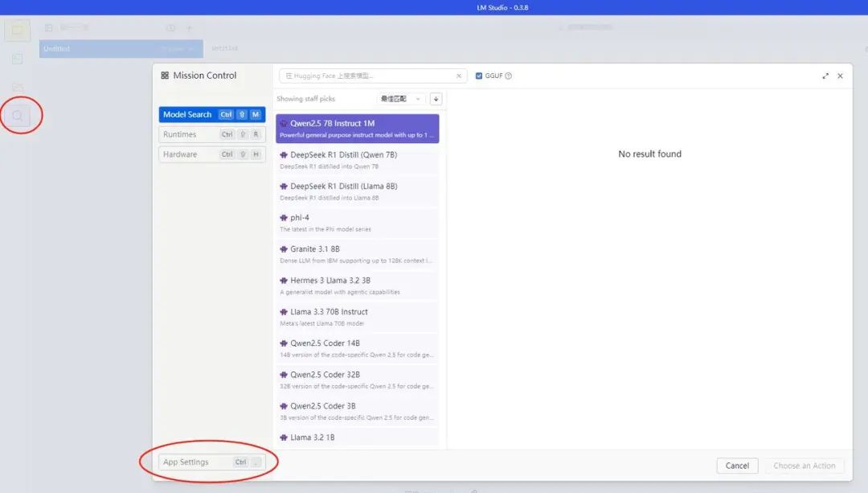Click the new folder icon above chats
Screen dimensions: 868x493
171,27
